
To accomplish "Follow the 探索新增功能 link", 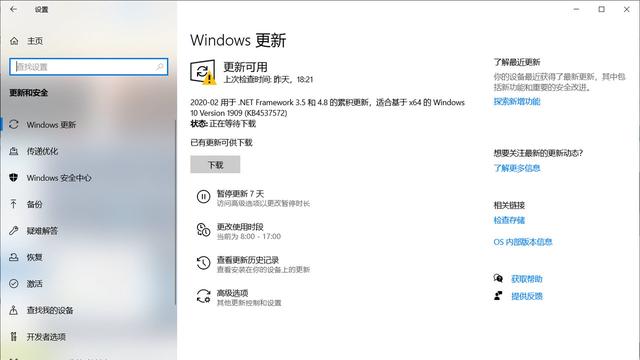I will point(517,101).
